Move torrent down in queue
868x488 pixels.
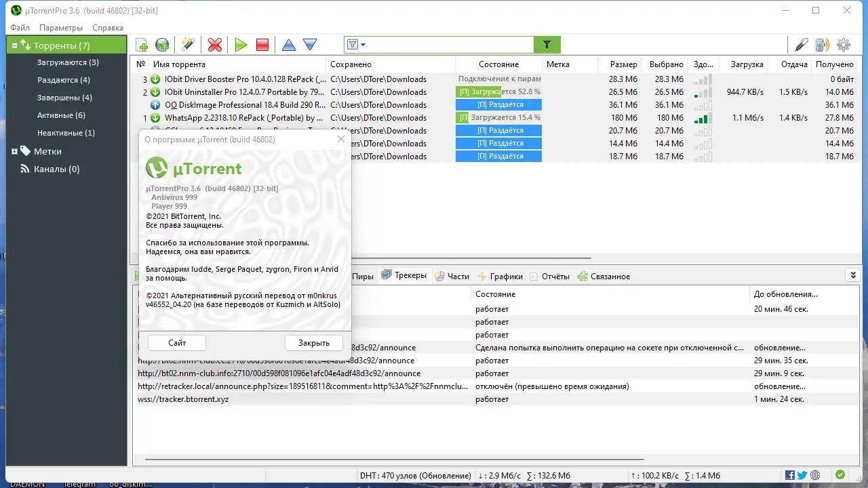pyautogui.click(x=310, y=44)
